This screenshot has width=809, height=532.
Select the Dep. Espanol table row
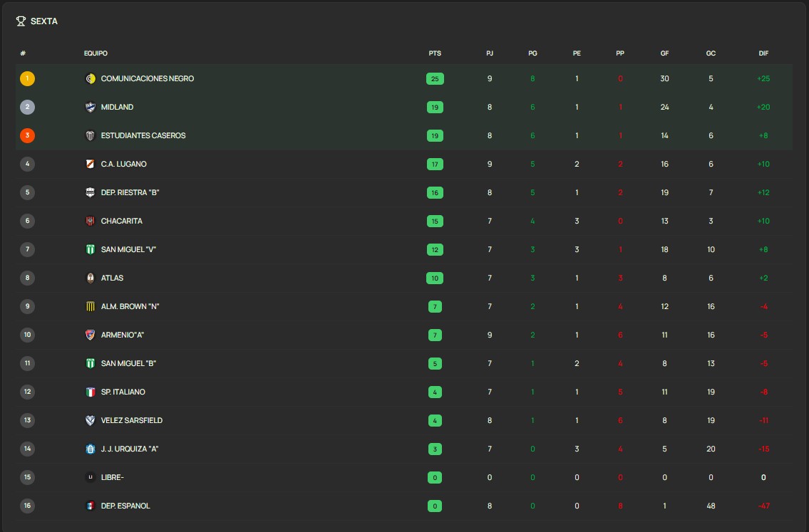click(x=404, y=506)
